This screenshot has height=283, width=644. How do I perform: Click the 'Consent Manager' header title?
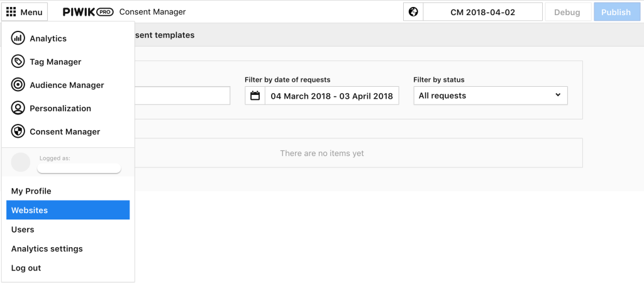click(x=152, y=12)
